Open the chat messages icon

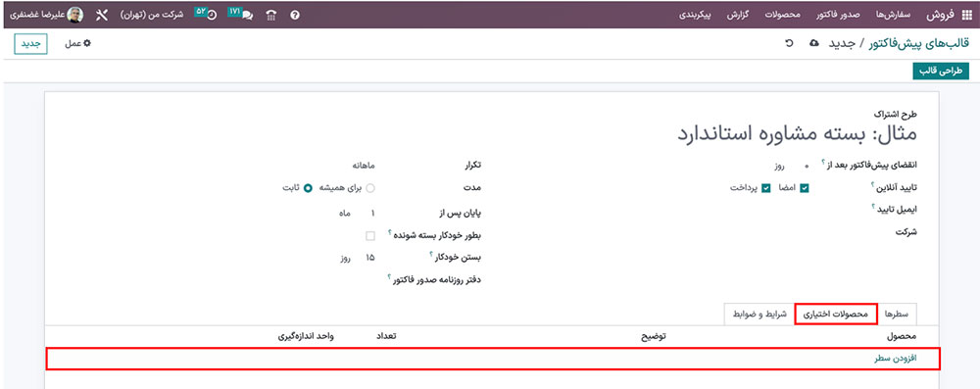point(248,15)
